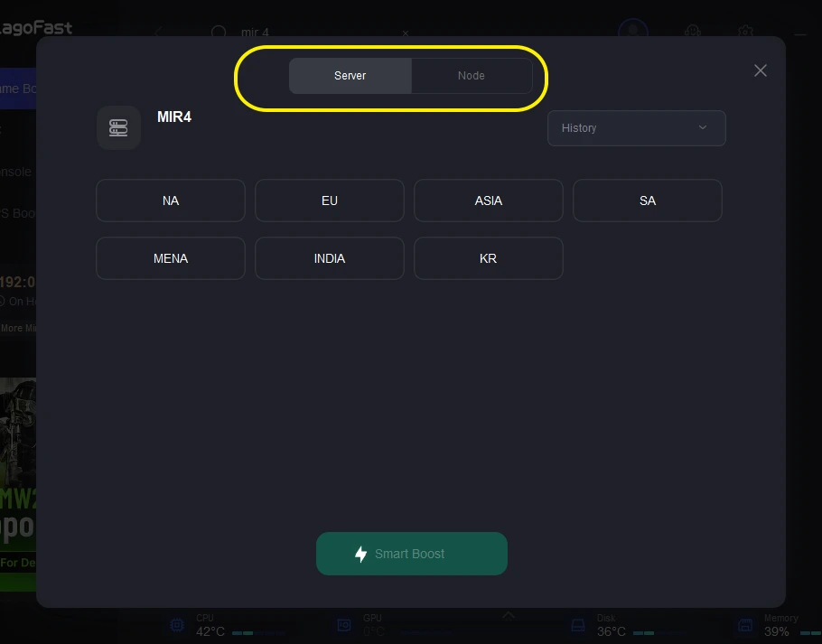Pick the SA server option
Viewport: 822px width, 644px height.
click(648, 201)
